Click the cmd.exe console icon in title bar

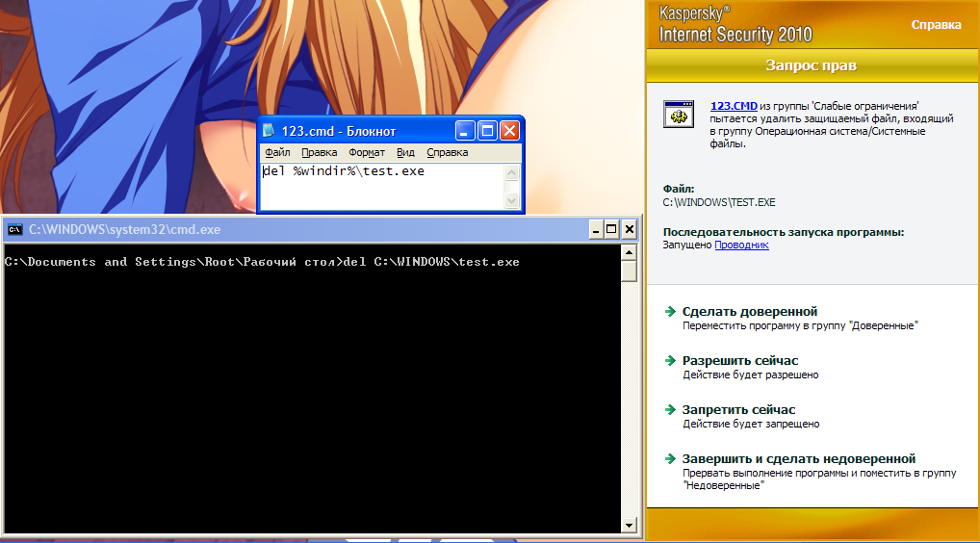point(15,230)
